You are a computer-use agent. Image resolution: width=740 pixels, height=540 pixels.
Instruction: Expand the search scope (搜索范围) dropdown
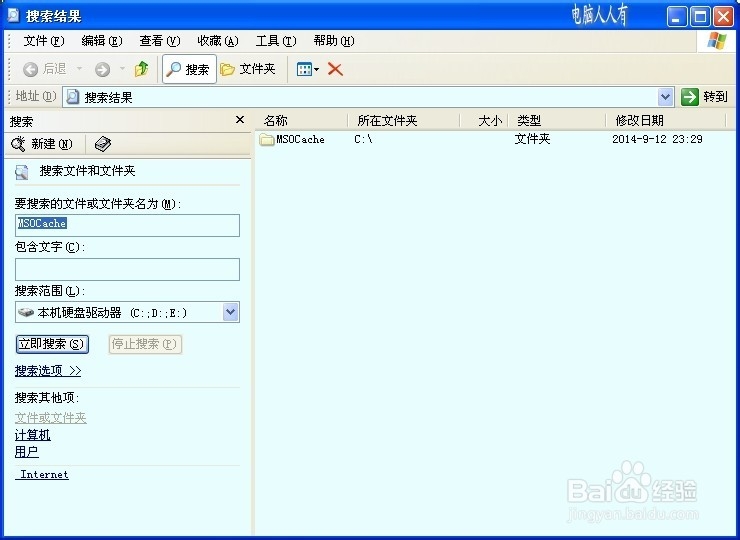(230, 312)
